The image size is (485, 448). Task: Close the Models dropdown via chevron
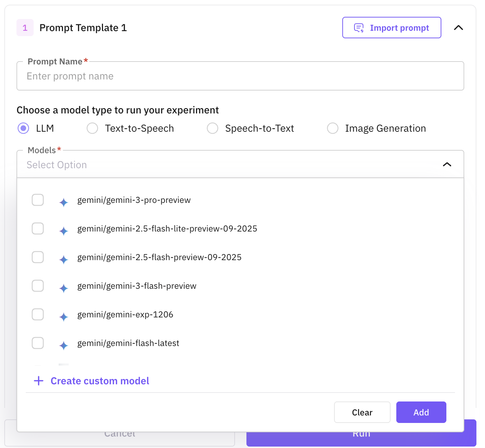(x=447, y=165)
